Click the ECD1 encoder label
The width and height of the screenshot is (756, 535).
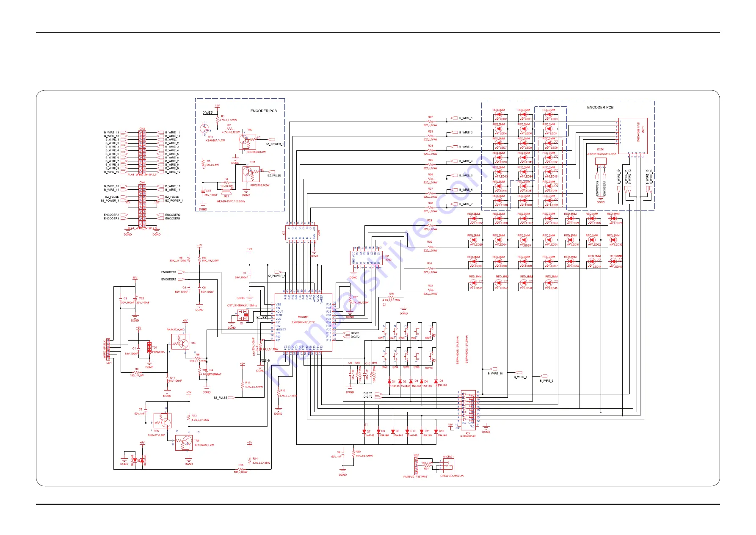tap(600, 150)
